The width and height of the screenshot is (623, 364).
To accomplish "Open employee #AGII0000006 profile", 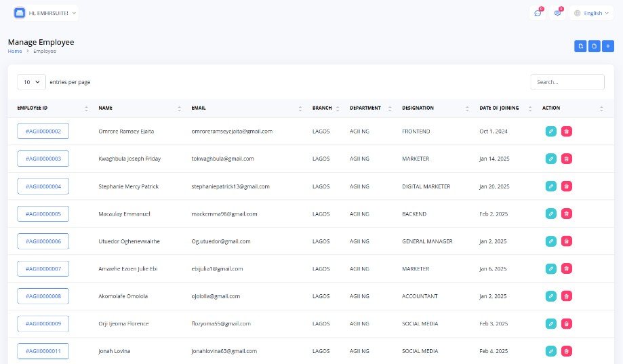I will pos(43,241).
